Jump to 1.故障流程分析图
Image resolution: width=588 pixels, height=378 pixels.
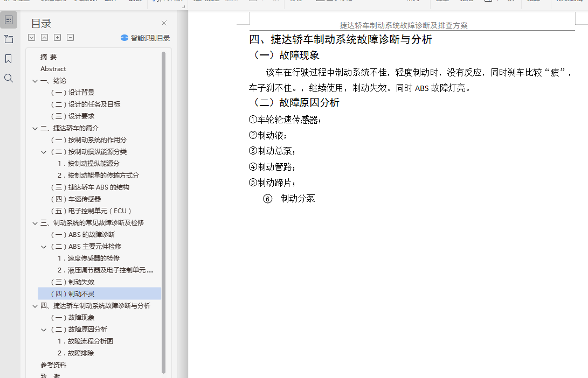point(85,341)
